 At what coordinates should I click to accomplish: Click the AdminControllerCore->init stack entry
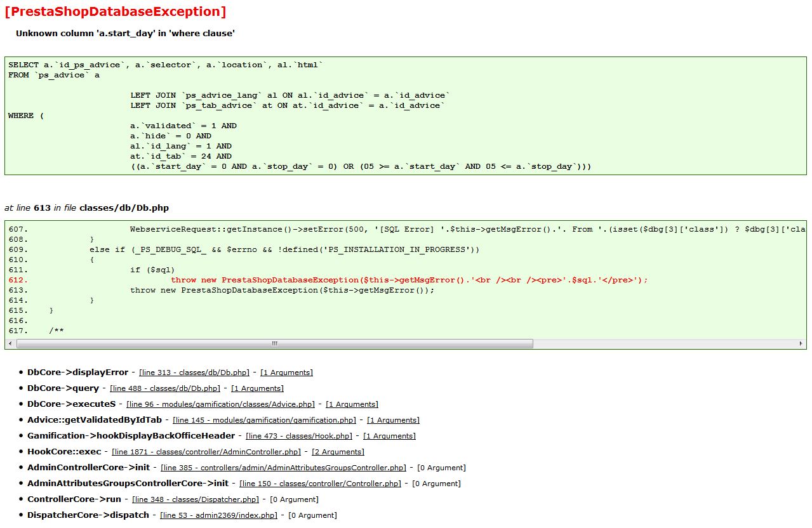tap(88, 468)
